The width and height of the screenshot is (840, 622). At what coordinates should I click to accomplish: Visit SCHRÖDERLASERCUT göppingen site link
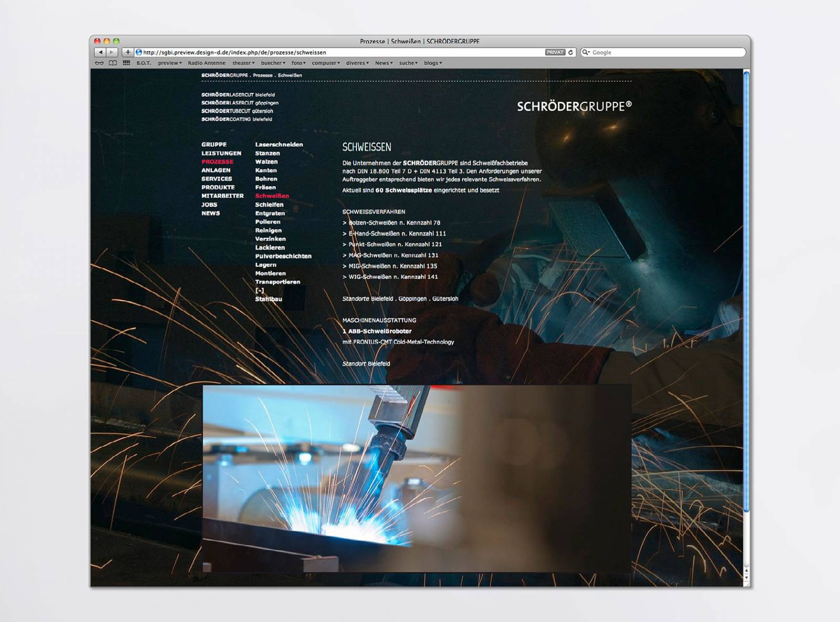pos(240,103)
